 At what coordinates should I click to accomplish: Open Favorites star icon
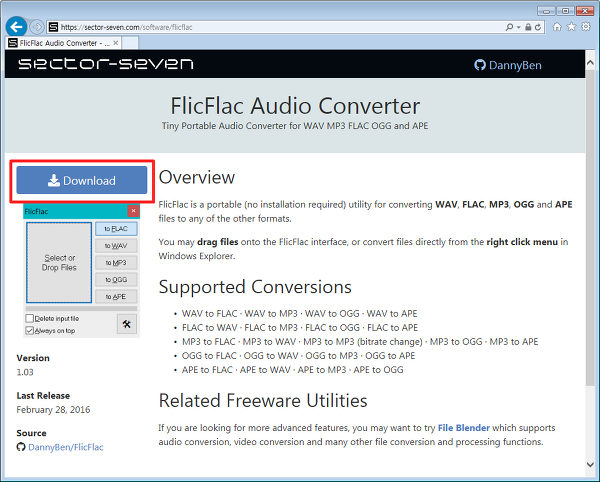click(571, 26)
